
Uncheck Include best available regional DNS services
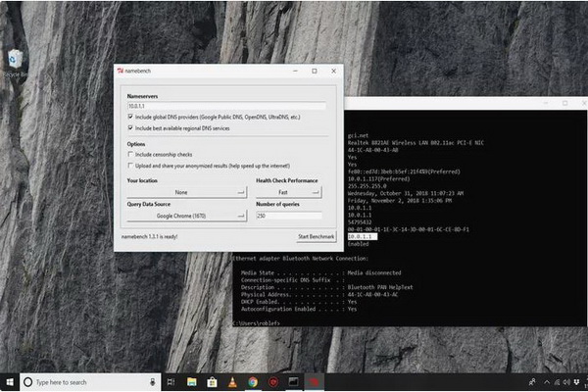130,127
